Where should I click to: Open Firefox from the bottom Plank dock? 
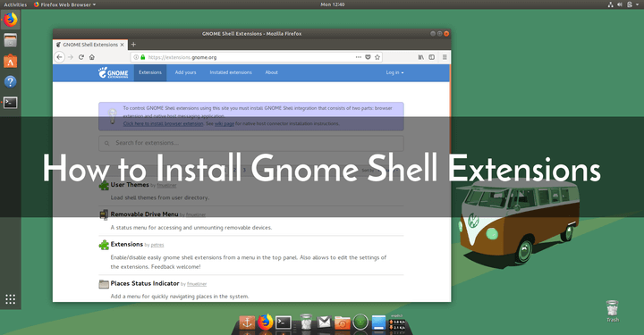tap(266, 322)
